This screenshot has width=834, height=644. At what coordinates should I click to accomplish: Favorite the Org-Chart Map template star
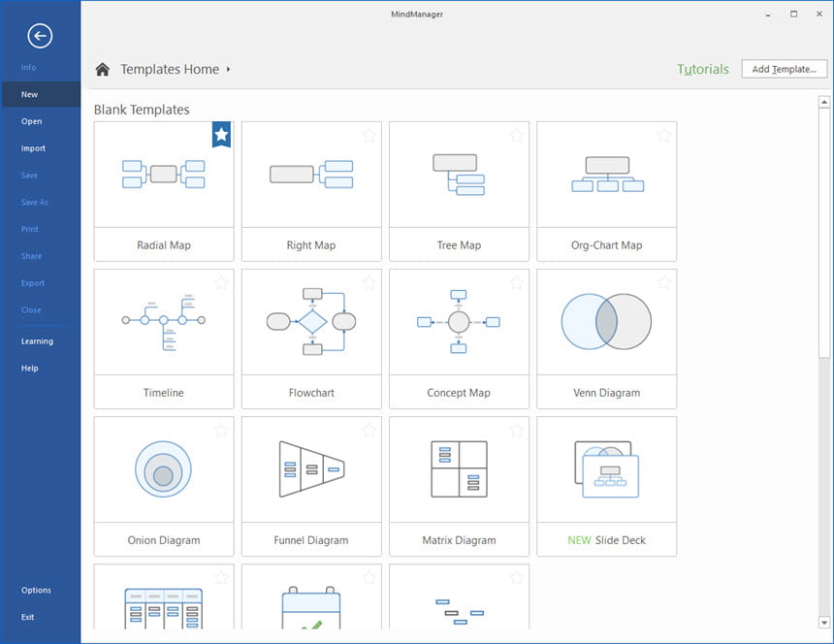[663, 135]
